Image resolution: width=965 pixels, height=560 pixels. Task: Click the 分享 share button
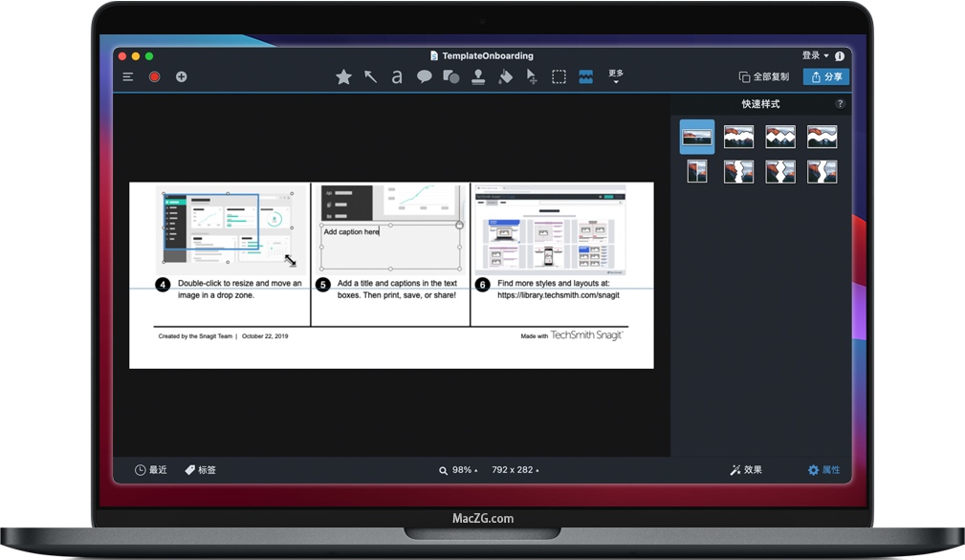tap(825, 76)
